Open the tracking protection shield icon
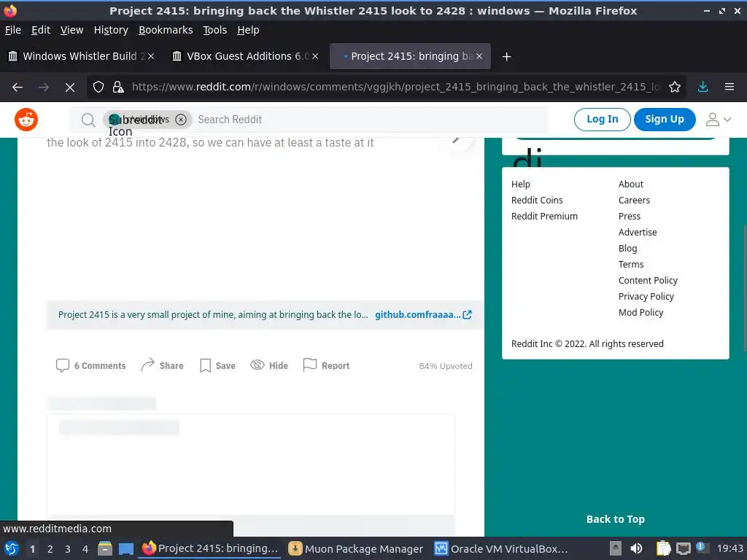This screenshot has height=560, width=747. 98,87
